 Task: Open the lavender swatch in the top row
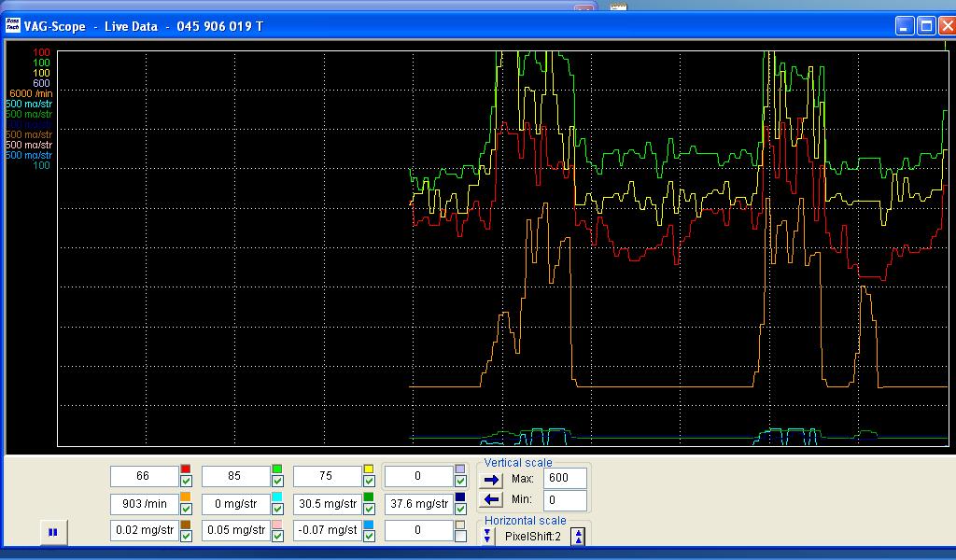pos(459,469)
